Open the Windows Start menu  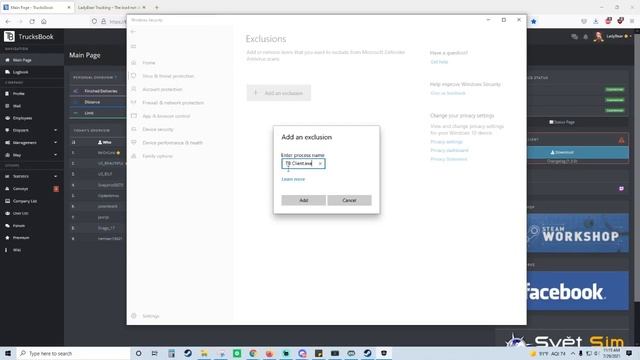[x=8, y=353]
